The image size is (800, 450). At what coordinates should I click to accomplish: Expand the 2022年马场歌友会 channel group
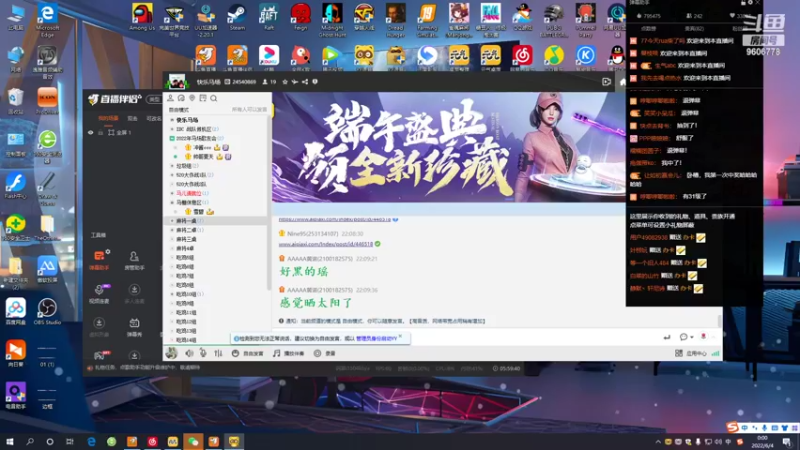coord(172,138)
